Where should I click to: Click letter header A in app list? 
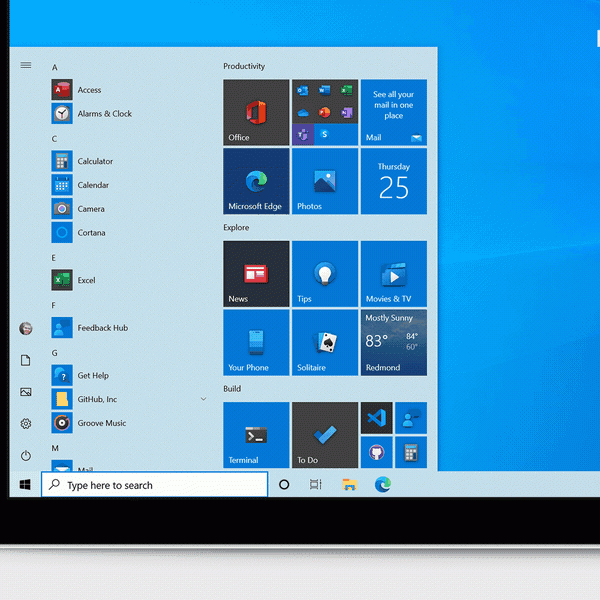(55, 68)
